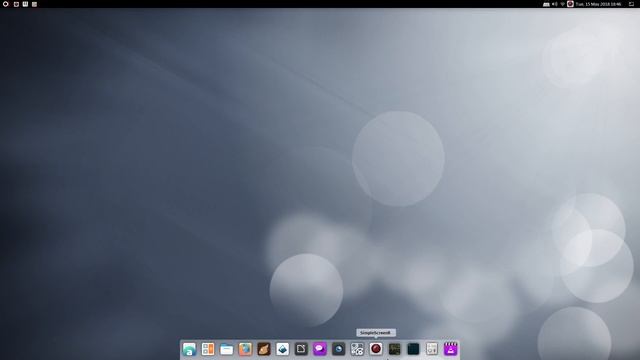Launch the purple video clapper app

pyautogui.click(x=451, y=349)
